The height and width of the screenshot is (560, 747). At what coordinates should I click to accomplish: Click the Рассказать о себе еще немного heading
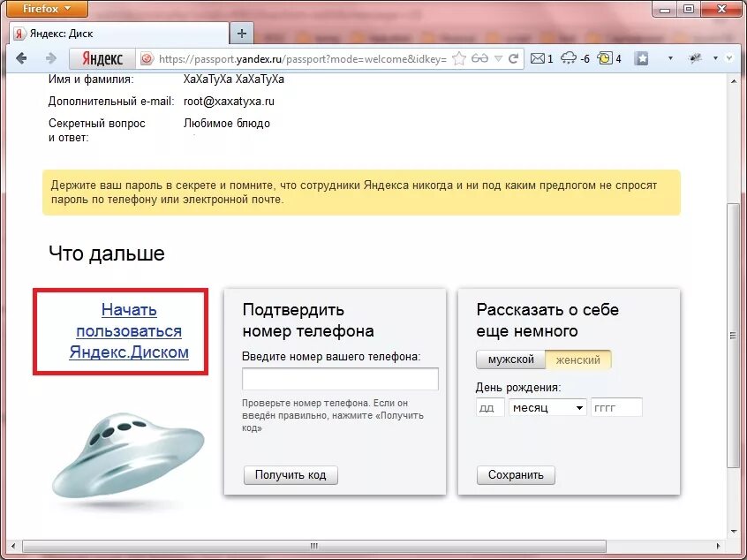pos(547,321)
